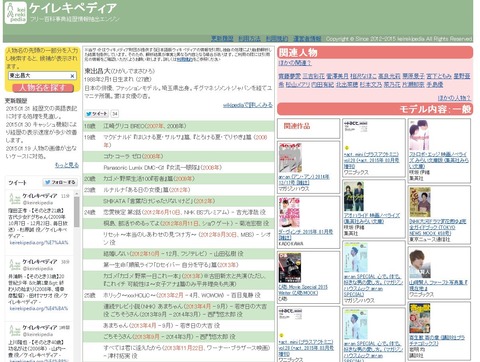
Task: Select the コカ・コーラ ゼロ career row
Action: [x=178, y=156]
